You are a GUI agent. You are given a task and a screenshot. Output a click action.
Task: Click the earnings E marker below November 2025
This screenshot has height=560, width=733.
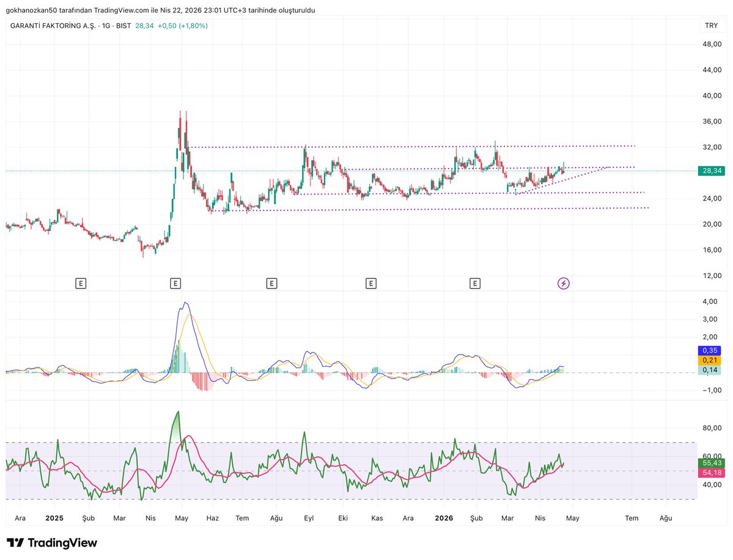tap(370, 283)
